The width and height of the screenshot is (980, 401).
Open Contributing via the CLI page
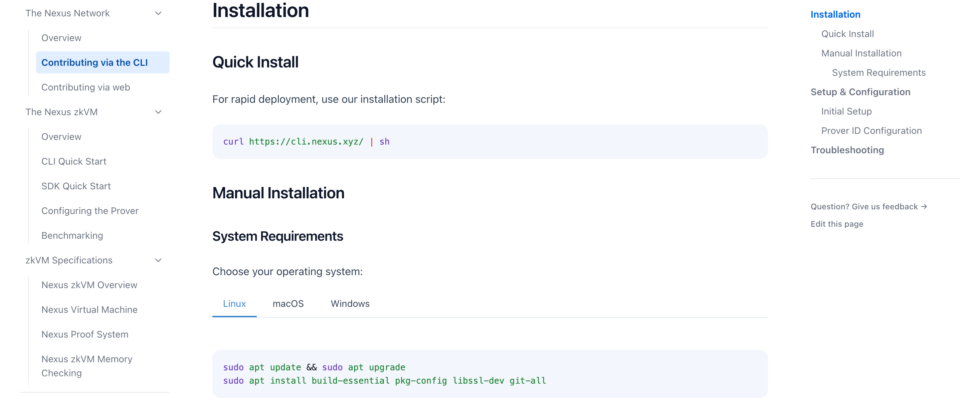coord(94,62)
